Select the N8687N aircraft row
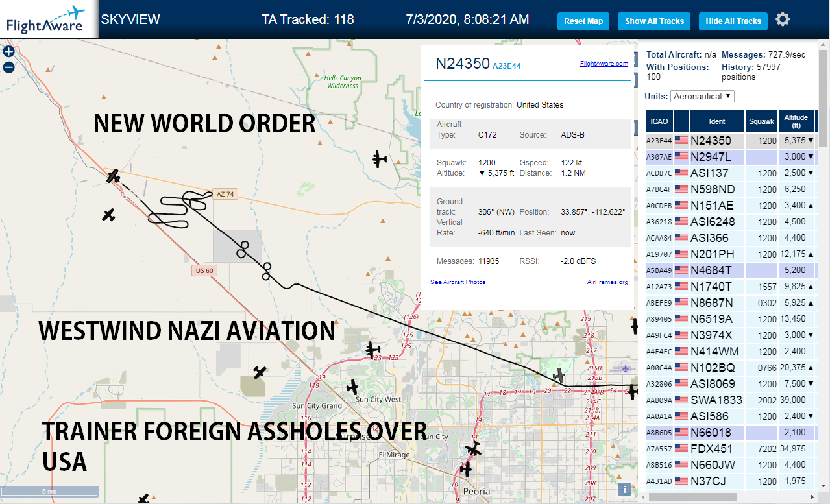Image resolution: width=830 pixels, height=504 pixels. (730, 302)
